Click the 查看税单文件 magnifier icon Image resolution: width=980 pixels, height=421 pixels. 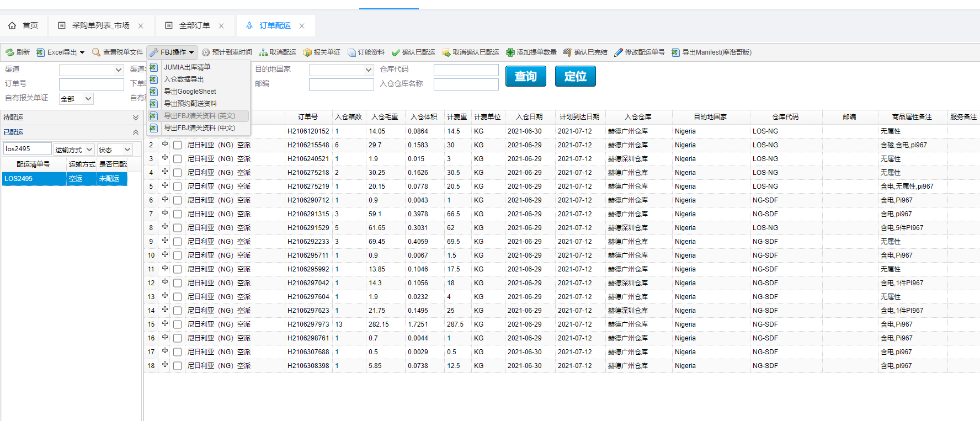tap(96, 52)
